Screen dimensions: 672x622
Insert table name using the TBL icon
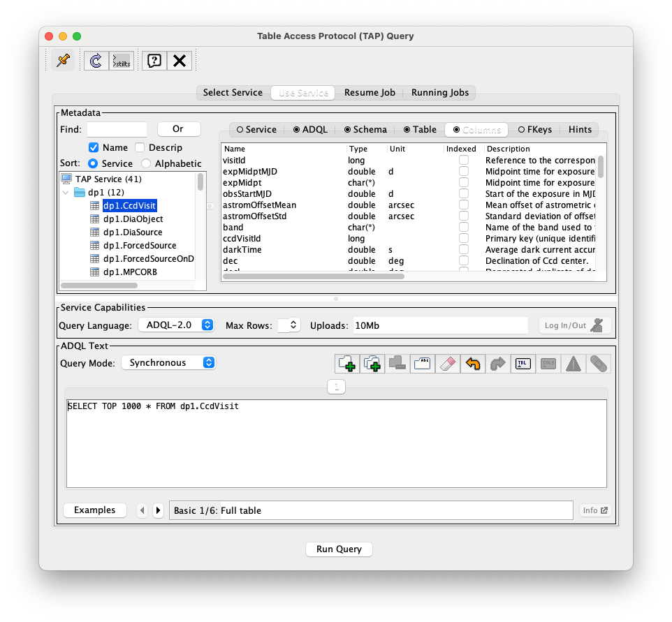coord(523,363)
